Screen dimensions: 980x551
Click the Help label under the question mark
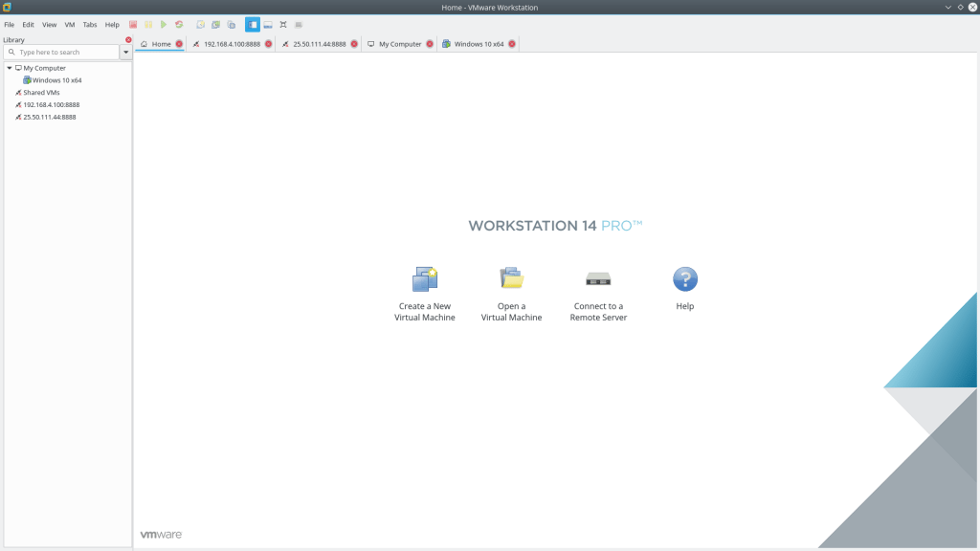pos(685,306)
